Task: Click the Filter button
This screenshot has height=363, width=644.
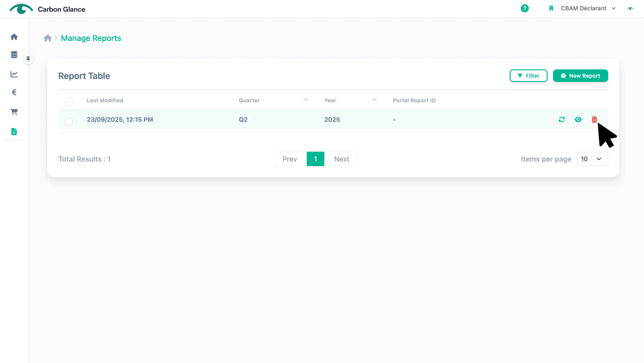Action: click(528, 76)
